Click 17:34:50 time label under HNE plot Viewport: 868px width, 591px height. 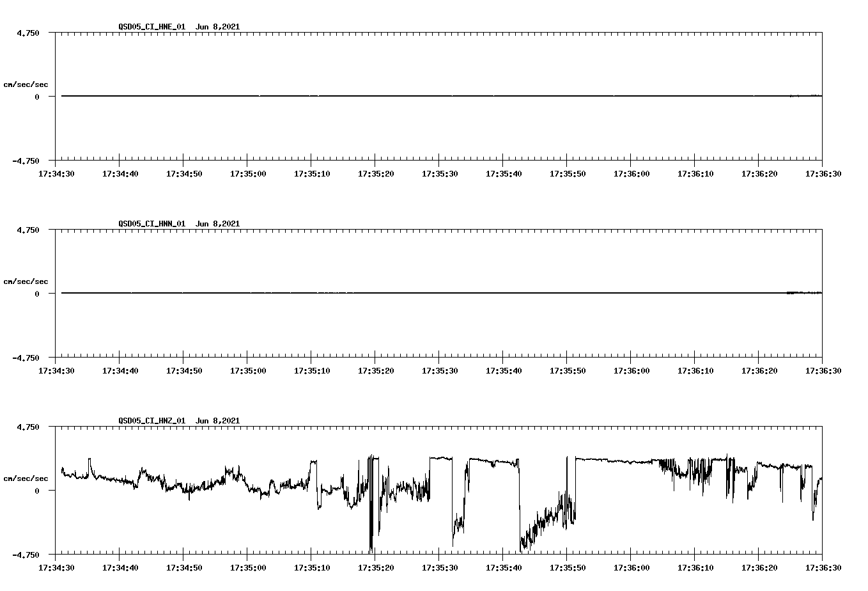point(184,173)
